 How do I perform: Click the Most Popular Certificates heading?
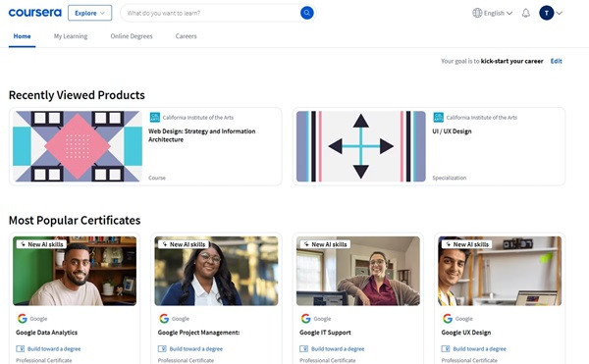[x=75, y=220]
